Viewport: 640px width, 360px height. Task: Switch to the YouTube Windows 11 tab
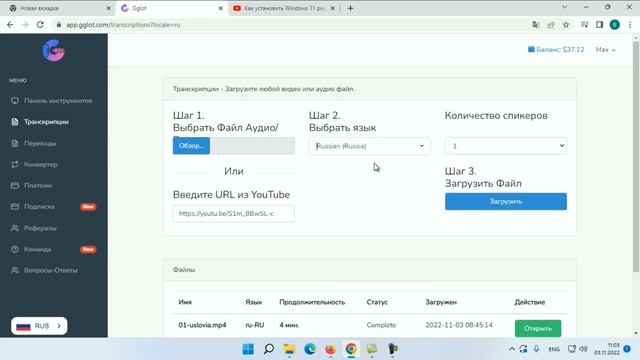pyautogui.click(x=284, y=8)
